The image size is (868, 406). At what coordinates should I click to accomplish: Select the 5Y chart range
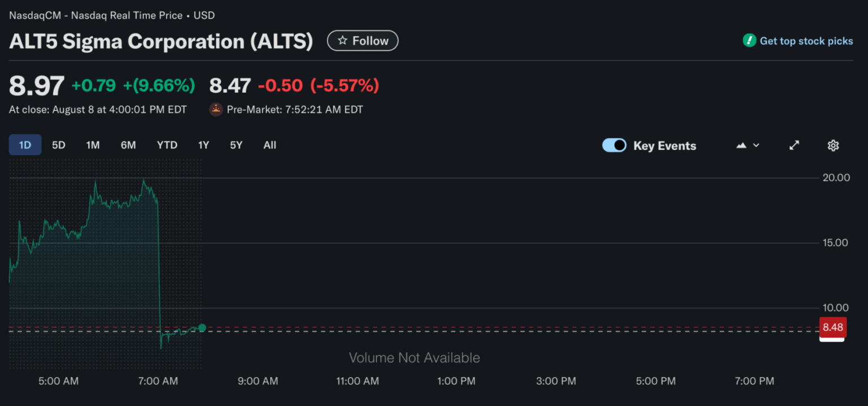point(236,145)
